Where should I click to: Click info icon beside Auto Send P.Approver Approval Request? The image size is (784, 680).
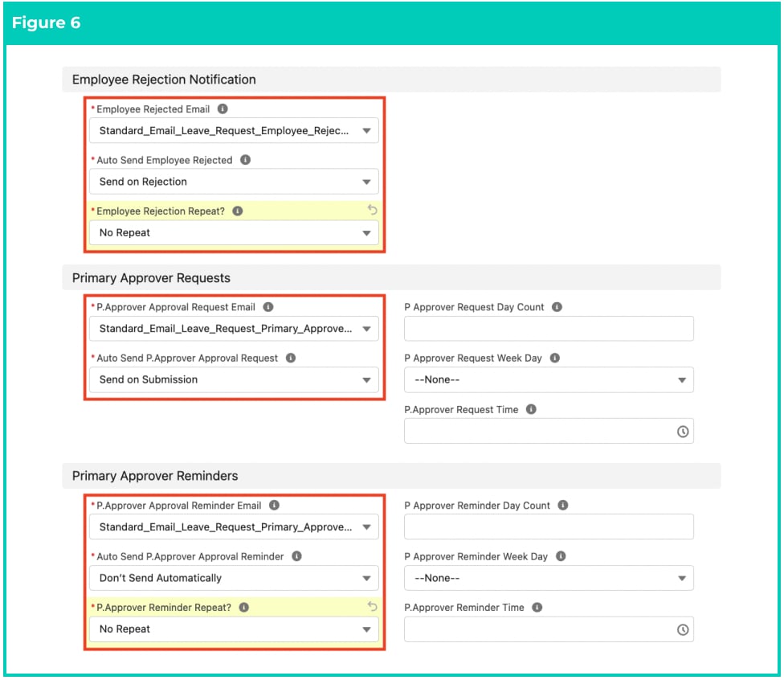291,358
